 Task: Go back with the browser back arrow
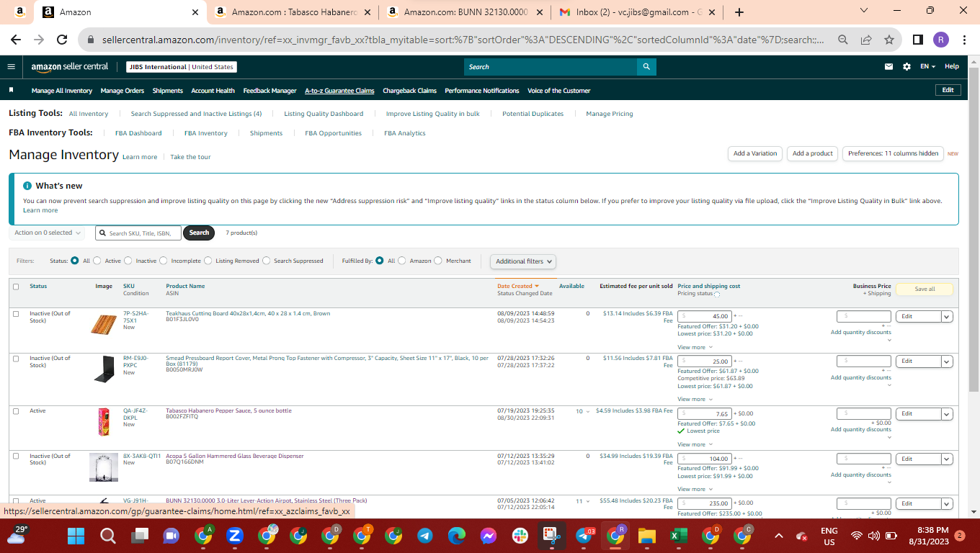pyautogui.click(x=16, y=40)
